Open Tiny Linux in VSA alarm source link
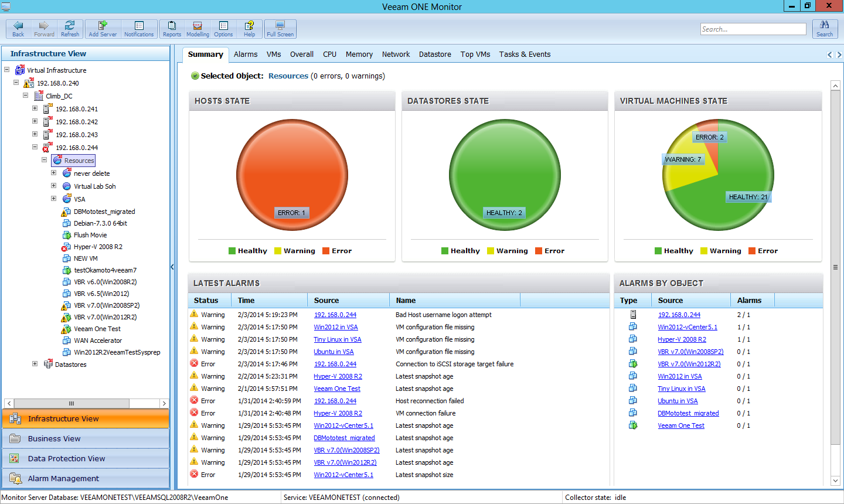The width and height of the screenshot is (844, 504). point(338,339)
